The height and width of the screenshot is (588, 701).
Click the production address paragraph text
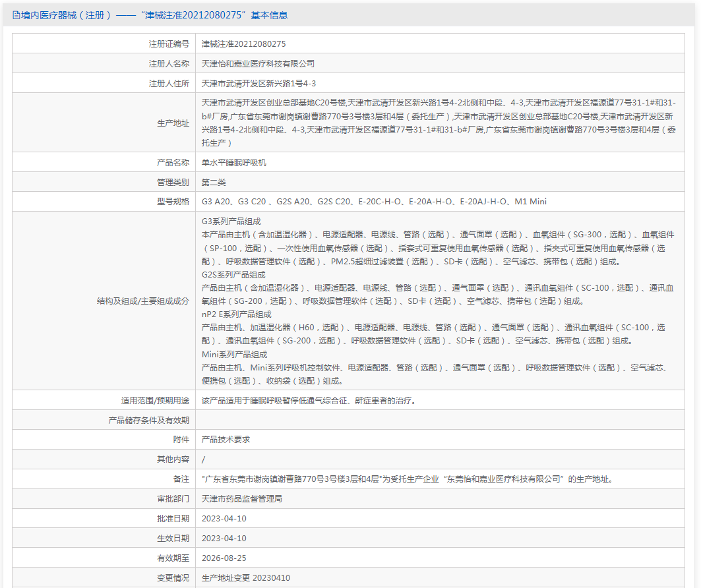point(439,123)
